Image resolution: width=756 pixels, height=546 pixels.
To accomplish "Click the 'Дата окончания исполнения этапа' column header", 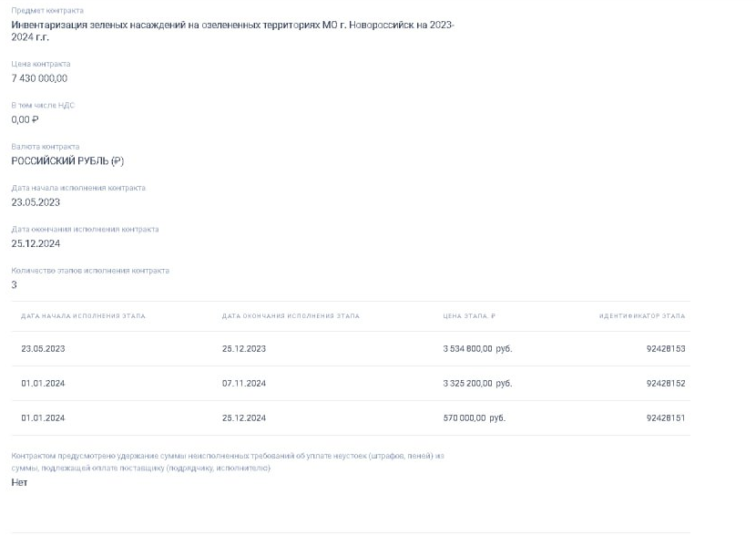I will 291,316.
